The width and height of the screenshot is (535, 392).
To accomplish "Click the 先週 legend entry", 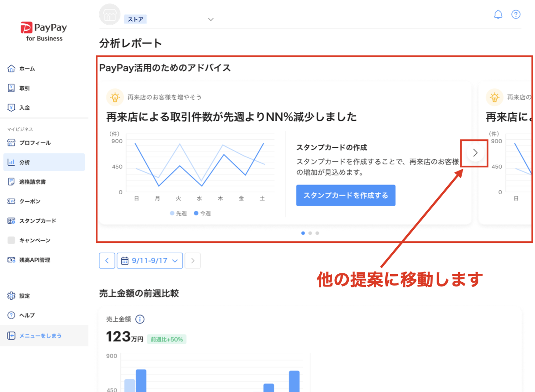I will pos(178,213).
